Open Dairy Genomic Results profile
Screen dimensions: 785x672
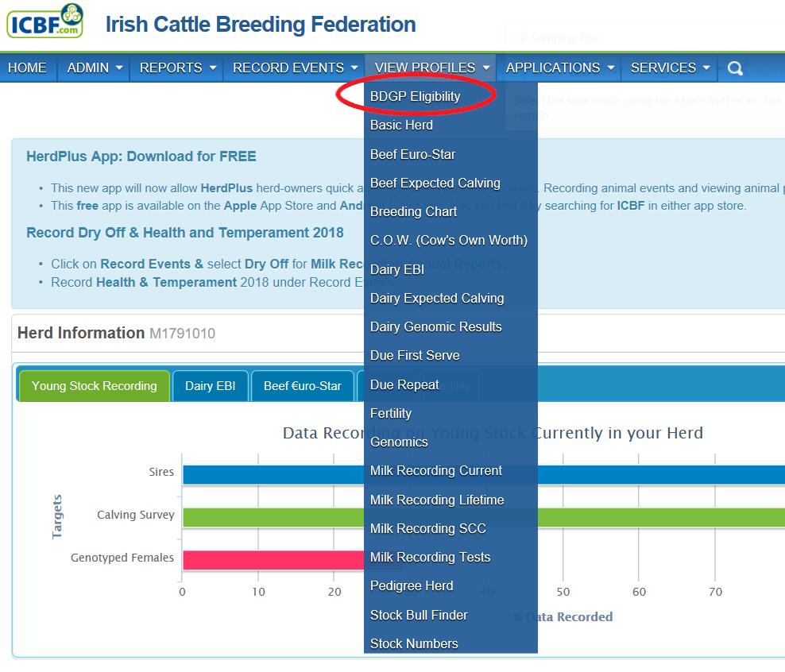(x=435, y=326)
